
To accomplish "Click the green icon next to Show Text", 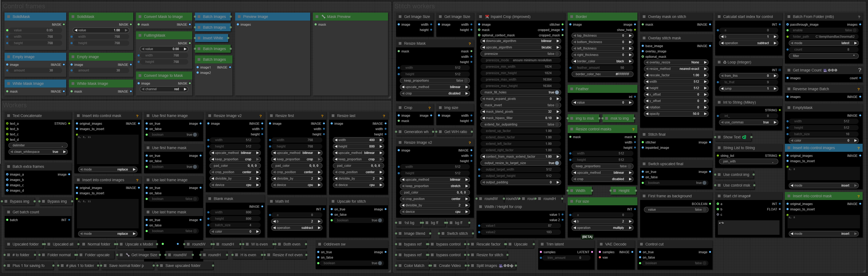I will pos(744,137).
